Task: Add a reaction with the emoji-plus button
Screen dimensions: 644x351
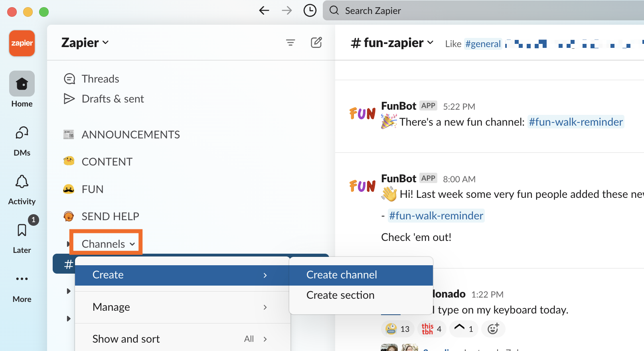Action: coord(494,329)
